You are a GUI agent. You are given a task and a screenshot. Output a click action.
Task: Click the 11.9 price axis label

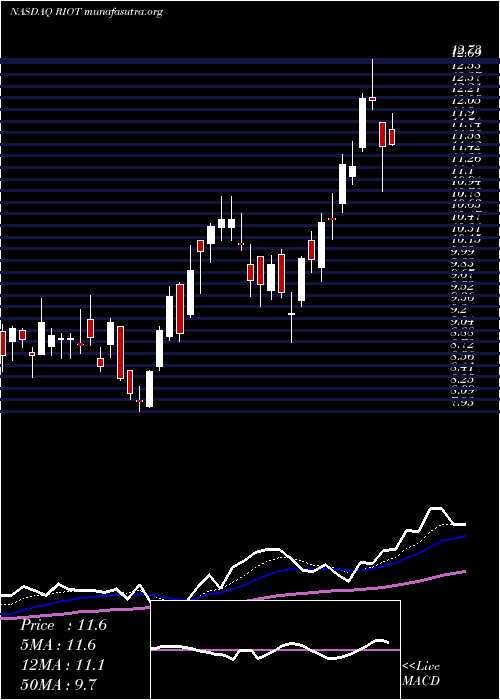coord(463,113)
